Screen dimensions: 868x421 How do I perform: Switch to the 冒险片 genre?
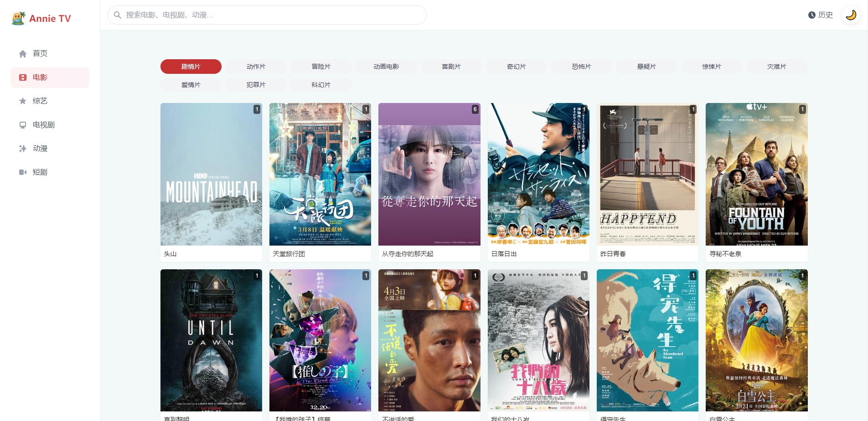coord(321,67)
